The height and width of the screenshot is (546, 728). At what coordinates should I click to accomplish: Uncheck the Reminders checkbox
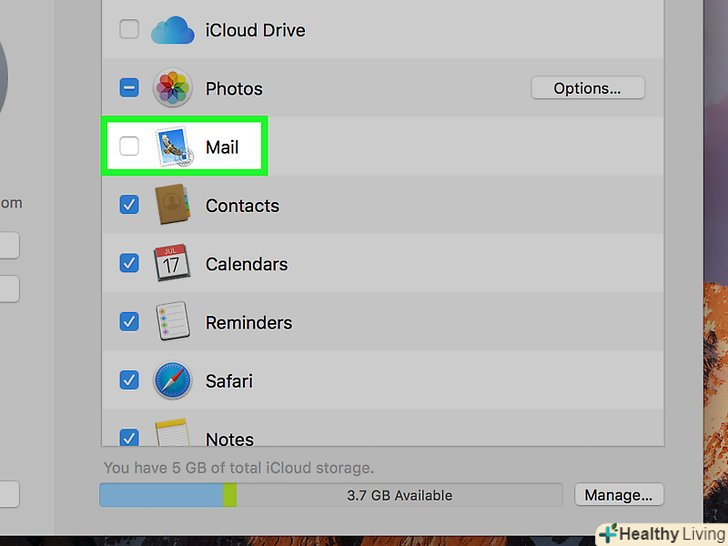pyautogui.click(x=129, y=322)
